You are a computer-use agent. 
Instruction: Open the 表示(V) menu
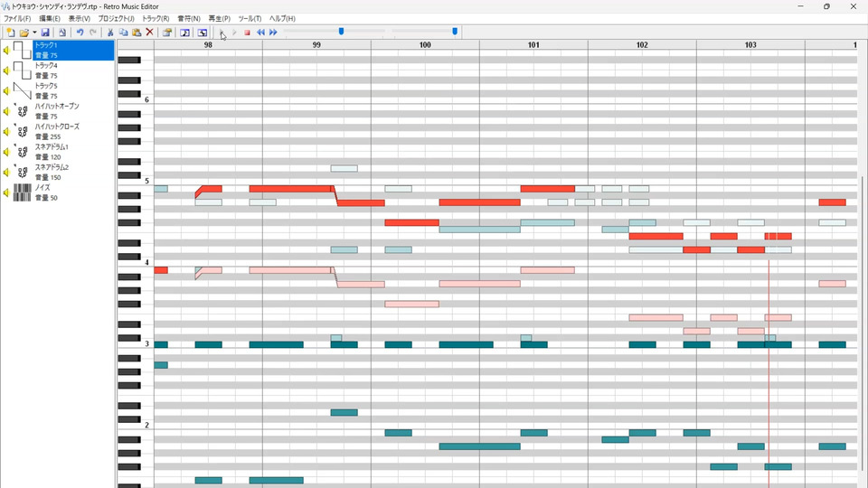(x=80, y=18)
